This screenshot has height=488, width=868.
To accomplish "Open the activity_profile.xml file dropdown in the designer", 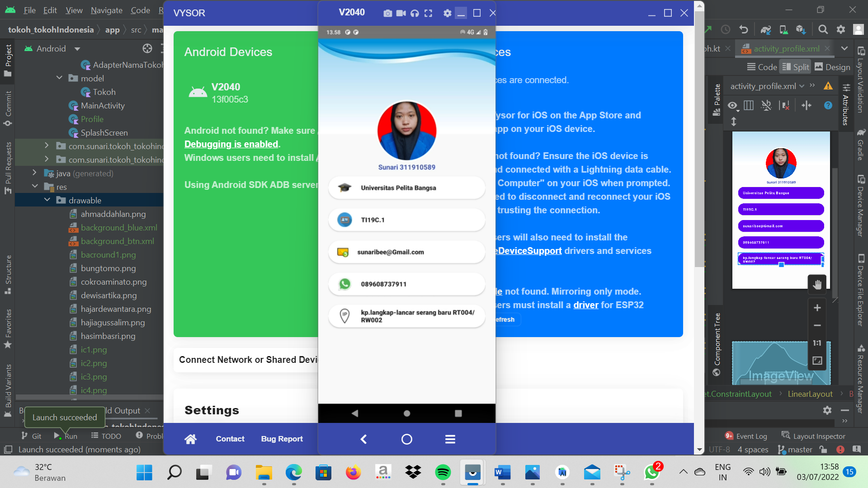I will click(767, 86).
